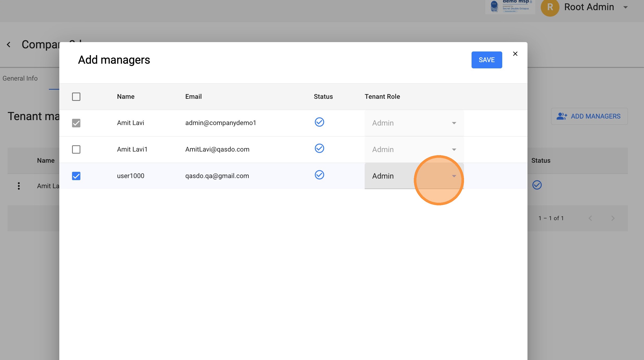The width and height of the screenshot is (644, 360).
Task: Click the status check icon in background table
Action: tap(537, 185)
